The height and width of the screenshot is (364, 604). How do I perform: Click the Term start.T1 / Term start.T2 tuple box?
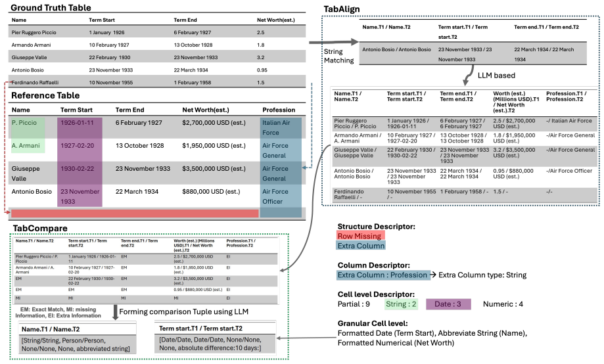[x=215, y=338]
